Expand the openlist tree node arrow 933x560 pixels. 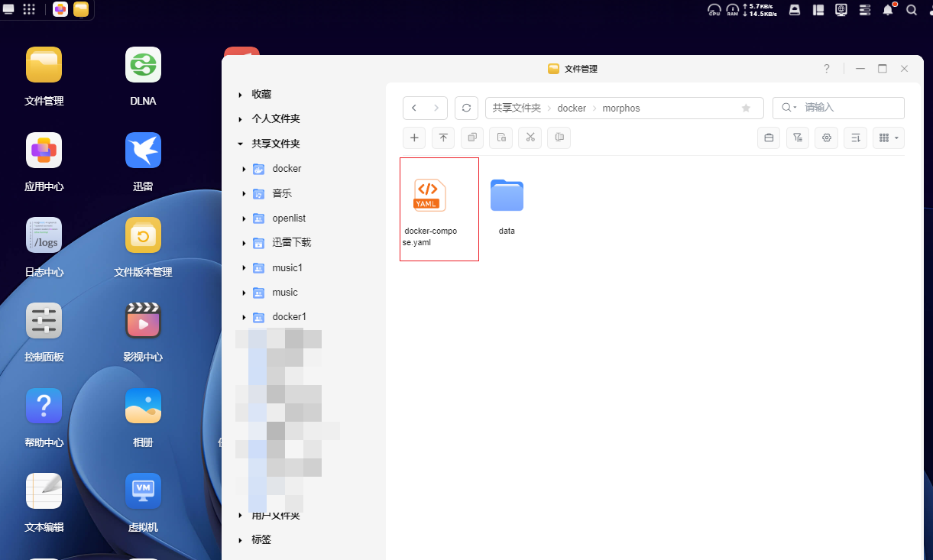click(244, 218)
